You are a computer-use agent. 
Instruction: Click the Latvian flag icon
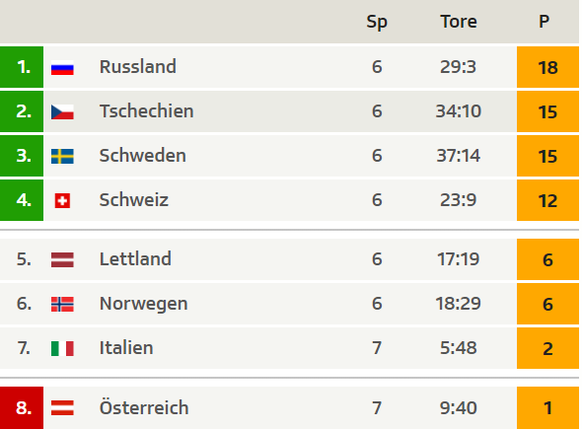[62, 260]
